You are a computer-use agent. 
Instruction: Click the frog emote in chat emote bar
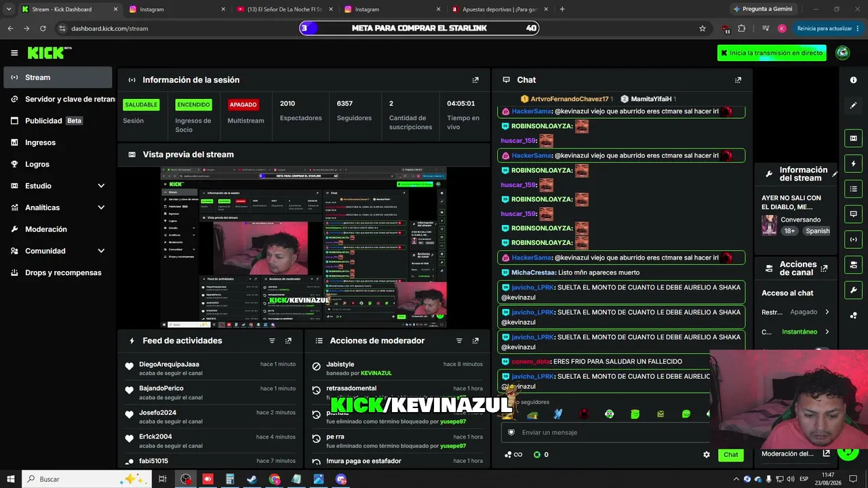533,414
